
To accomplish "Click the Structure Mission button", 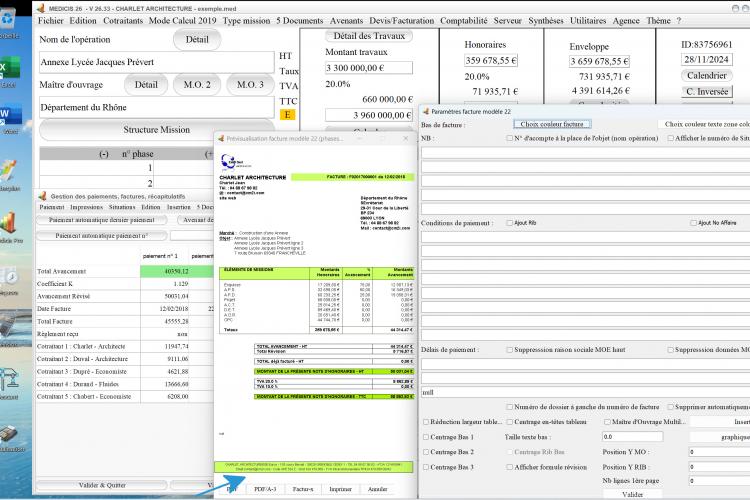I will (156, 130).
